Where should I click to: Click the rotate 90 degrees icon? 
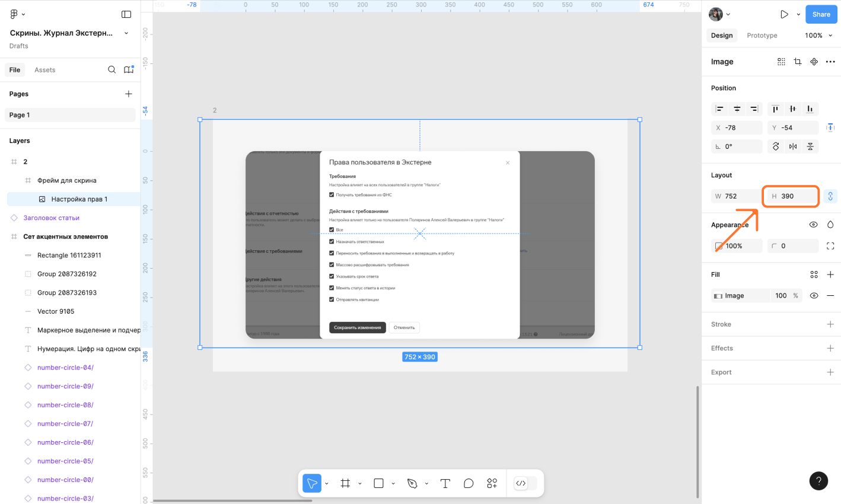(x=775, y=146)
